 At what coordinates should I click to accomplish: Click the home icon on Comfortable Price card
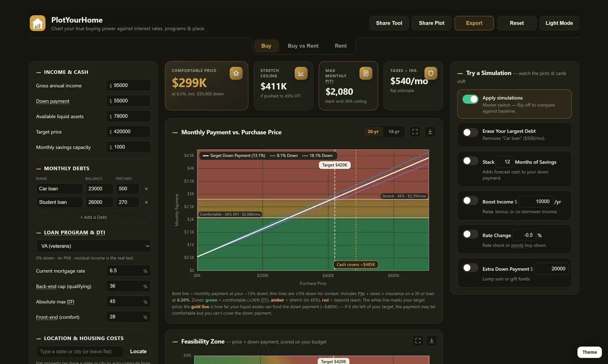(x=236, y=73)
